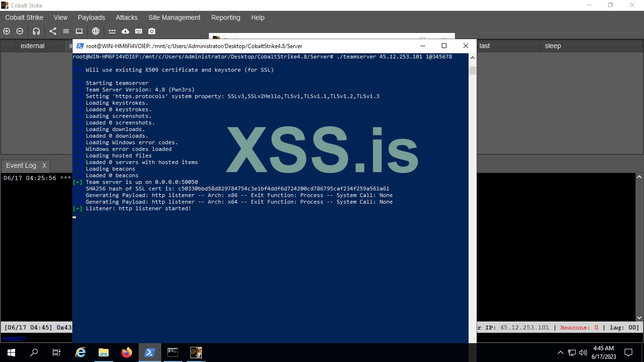Viewport: 644px width, 362px height.
Task: Open the Site Management menu
Action: [174, 17]
